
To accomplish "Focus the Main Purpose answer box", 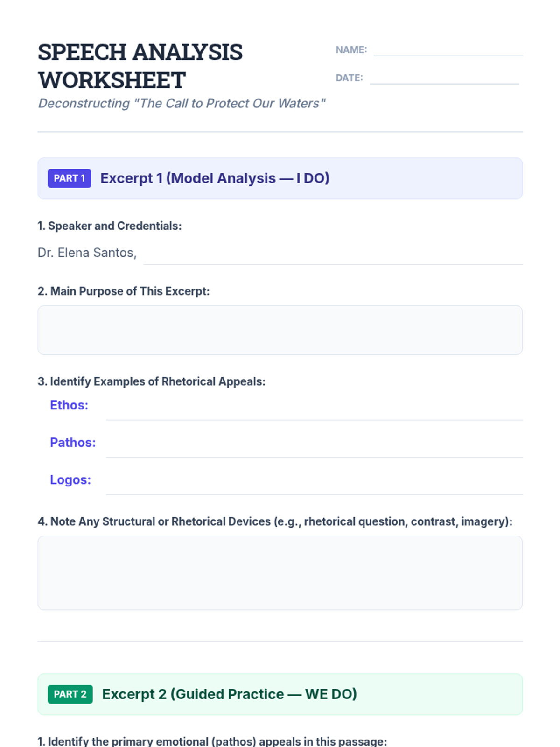I will point(280,330).
